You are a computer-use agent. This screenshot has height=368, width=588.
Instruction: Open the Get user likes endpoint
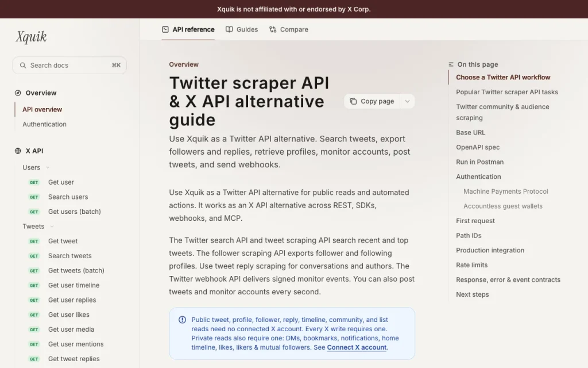69,315
